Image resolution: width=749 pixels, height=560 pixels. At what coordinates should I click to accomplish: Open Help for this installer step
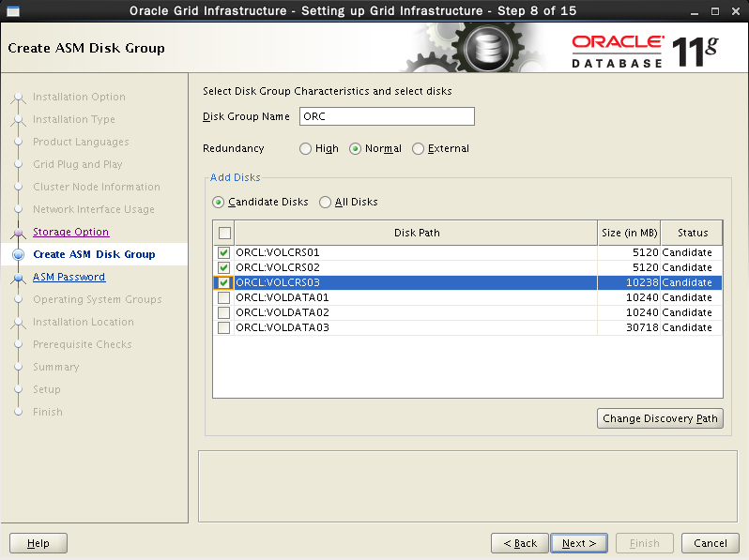coord(38,543)
